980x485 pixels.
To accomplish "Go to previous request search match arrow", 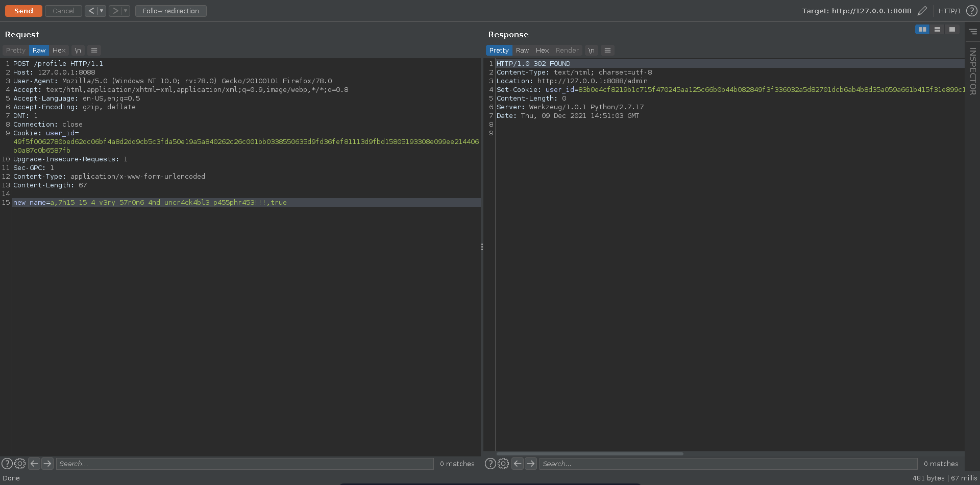I will [x=34, y=464].
